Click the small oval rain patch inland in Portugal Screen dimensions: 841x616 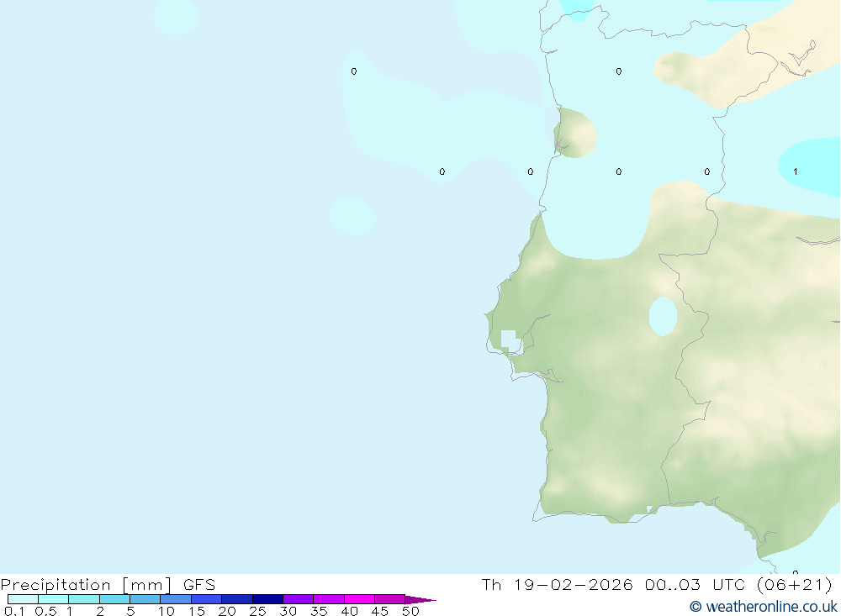663,316
